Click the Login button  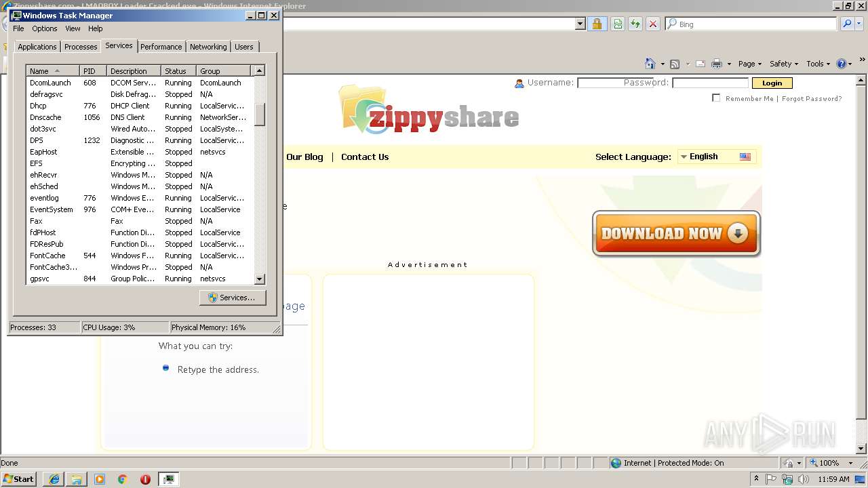pyautogui.click(x=772, y=83)
